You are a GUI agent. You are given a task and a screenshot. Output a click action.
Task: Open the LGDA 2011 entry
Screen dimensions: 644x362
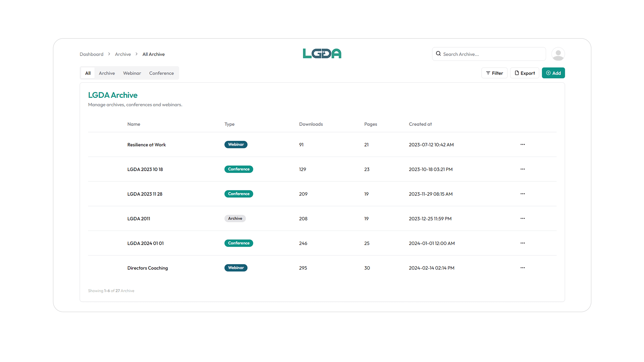pos(139,219)
